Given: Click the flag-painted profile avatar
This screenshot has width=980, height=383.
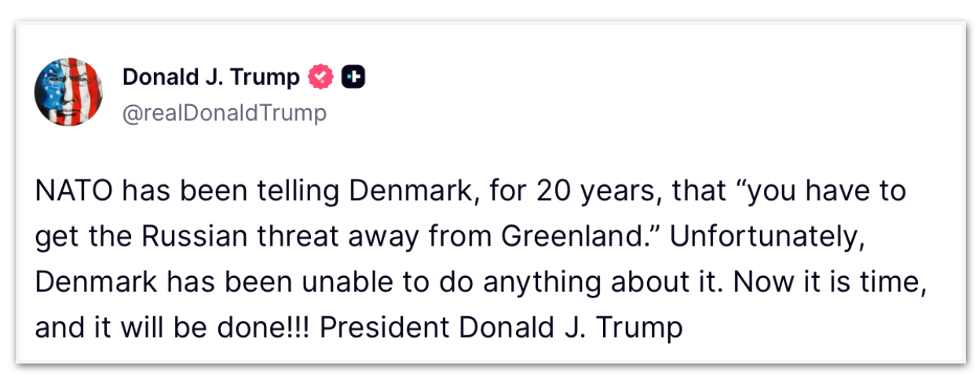Looking at the screenshot, I should pyautogui.click(x=68, y=93).
